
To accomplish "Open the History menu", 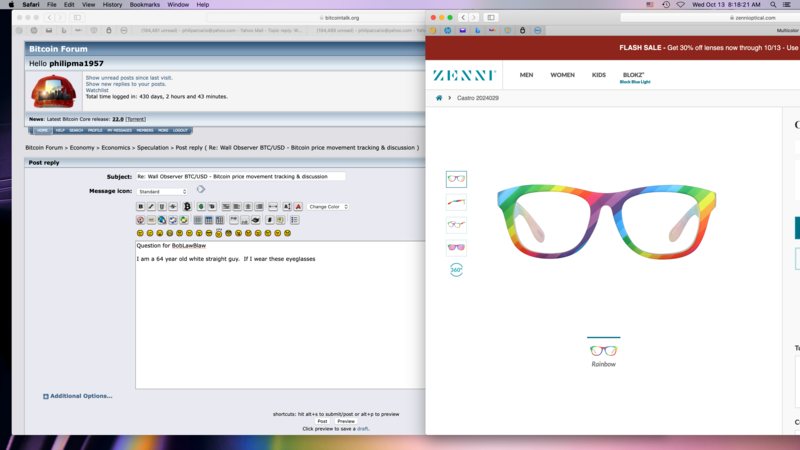I will click(112, 5).
